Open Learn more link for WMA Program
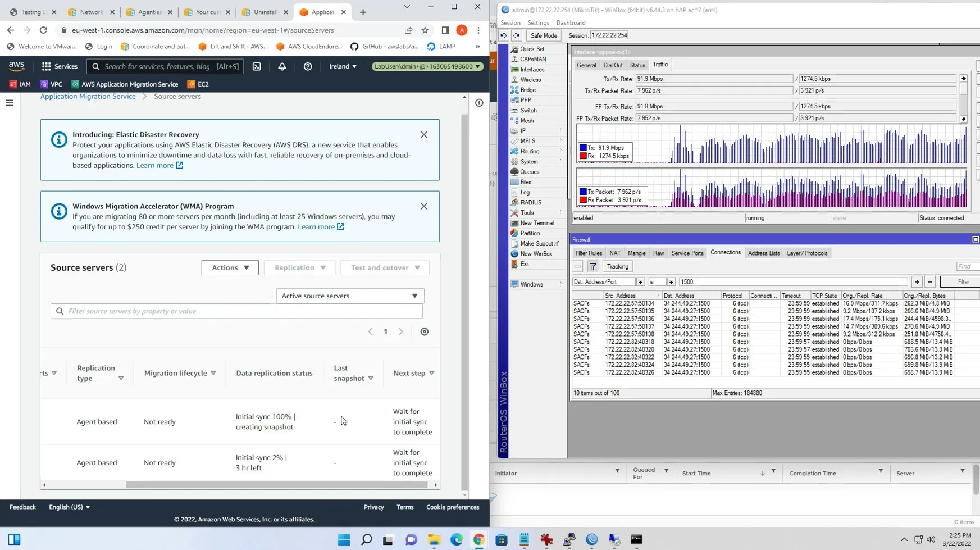 (321, 227)
